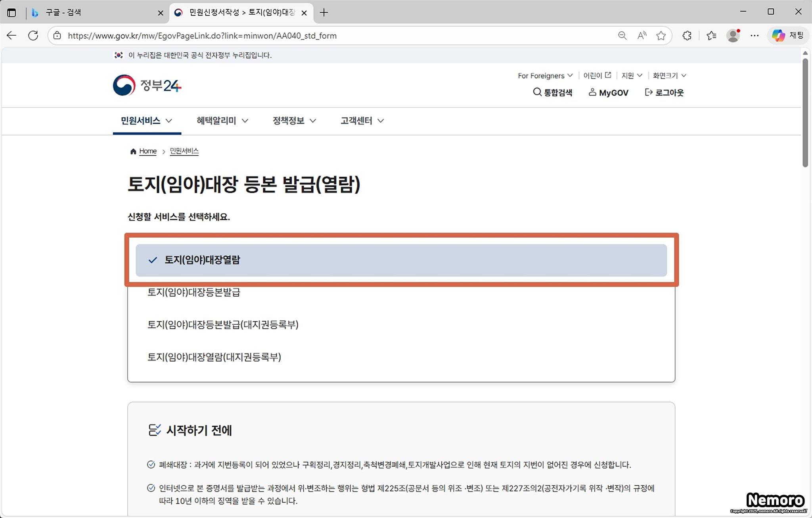Click zoom out magnifier in address bar
This screenshot has height=518, width=812.
[x=622, y=36]
